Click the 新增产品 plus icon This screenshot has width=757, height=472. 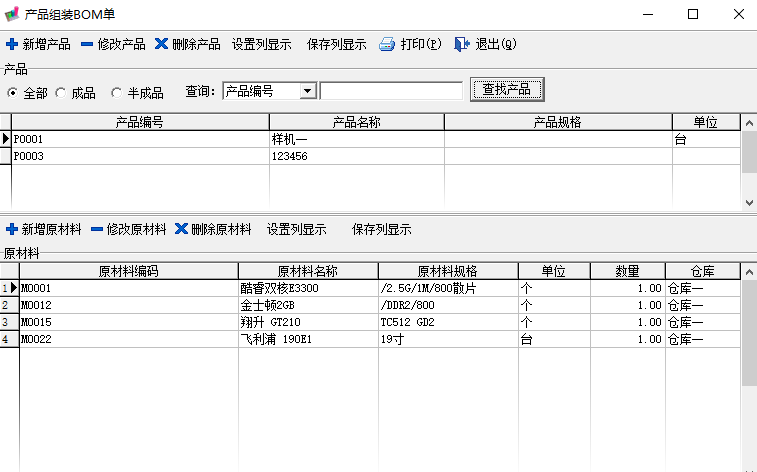click(12, 45)
